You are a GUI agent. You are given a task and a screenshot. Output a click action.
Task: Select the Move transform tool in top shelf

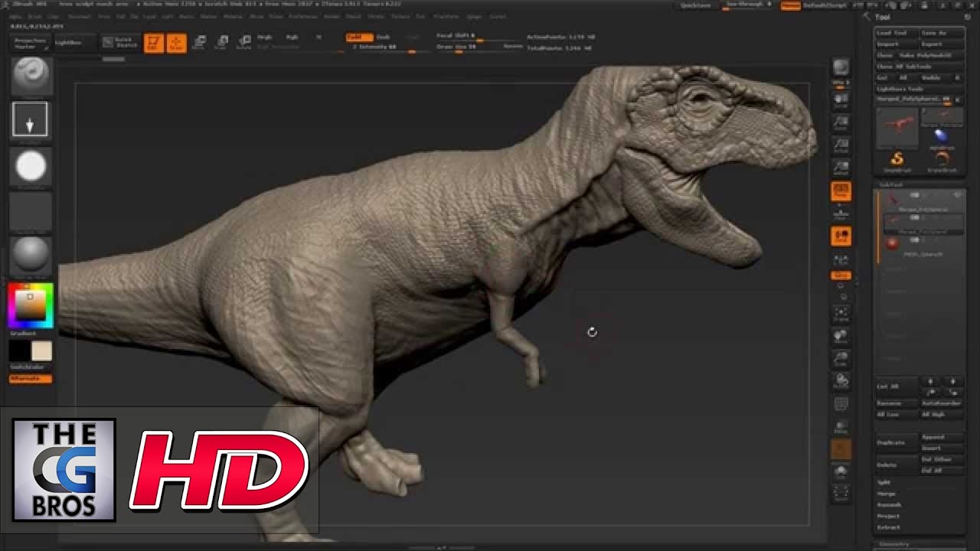pos(200,42)
